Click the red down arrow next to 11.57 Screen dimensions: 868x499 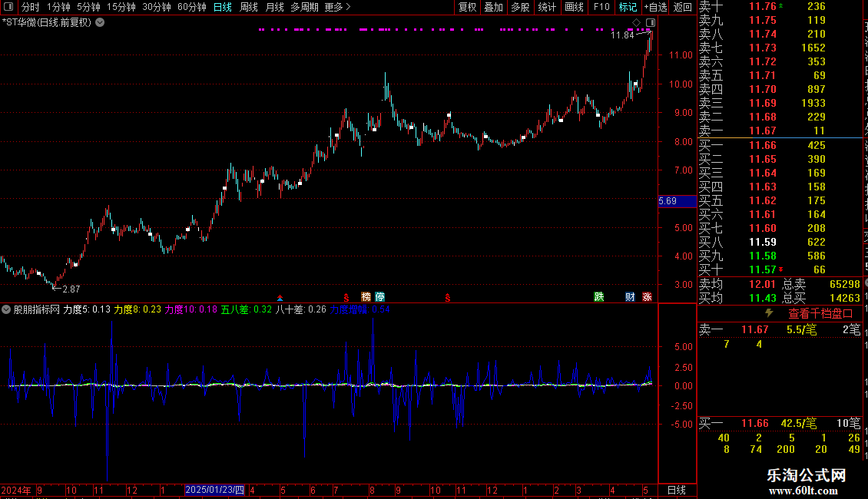point(781,269)
